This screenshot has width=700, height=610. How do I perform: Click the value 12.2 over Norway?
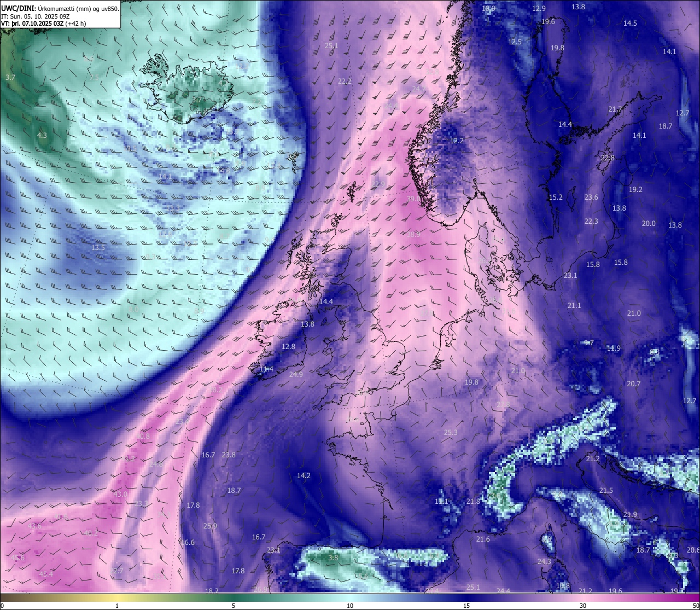[x=457, y=141]
